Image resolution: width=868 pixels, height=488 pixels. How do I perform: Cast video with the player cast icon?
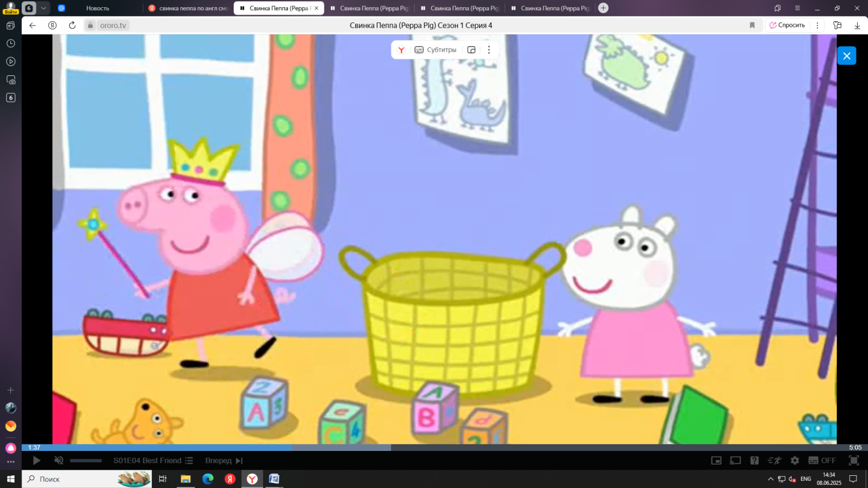point(735,461)
